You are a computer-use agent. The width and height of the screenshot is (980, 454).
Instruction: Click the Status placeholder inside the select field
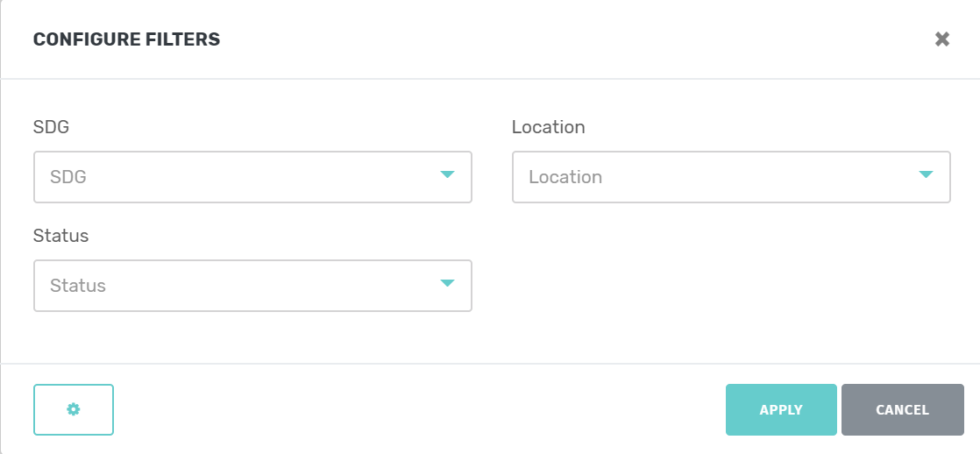click(77, 286)
